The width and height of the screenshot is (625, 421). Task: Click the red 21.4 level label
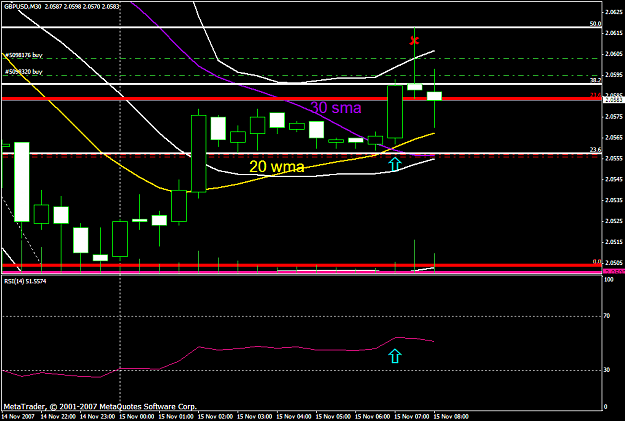click(596, 95)
